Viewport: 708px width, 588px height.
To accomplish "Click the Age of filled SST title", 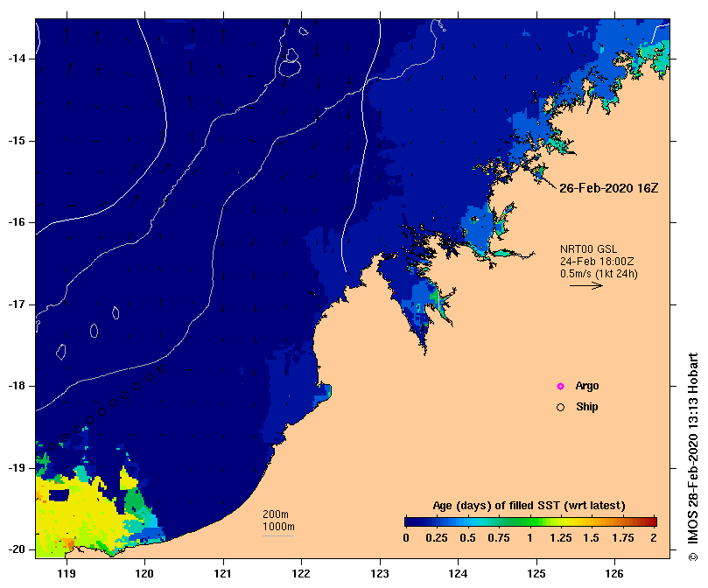I will [529, 506].
